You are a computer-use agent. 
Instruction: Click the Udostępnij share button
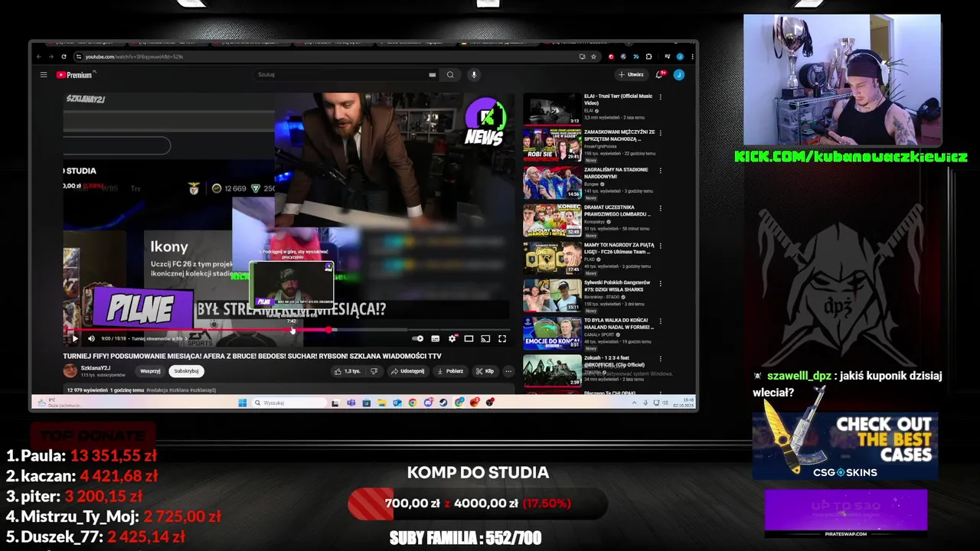(x=407, y=371)
